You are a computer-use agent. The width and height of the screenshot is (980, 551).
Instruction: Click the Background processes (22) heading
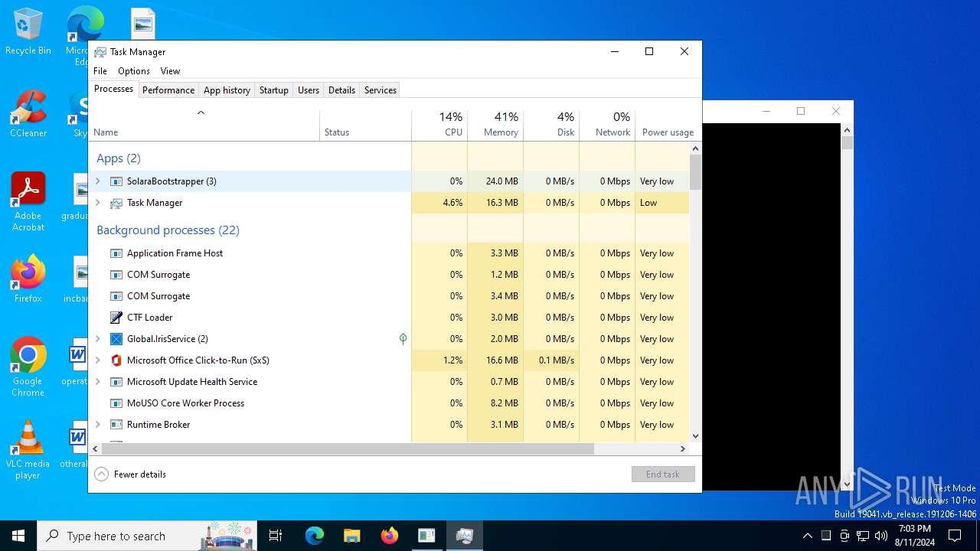click(x=168, y=230)
